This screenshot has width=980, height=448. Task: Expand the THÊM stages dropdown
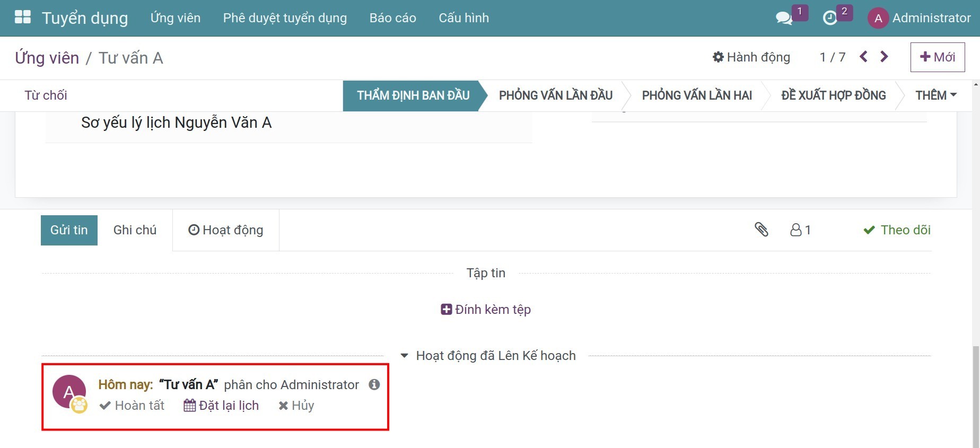coord(935,95)
